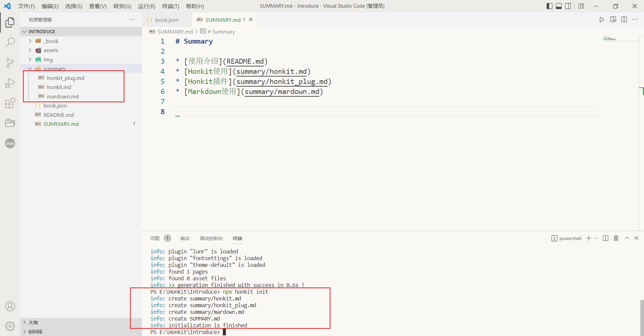Expand the assets folder

(x=30, y=50)
